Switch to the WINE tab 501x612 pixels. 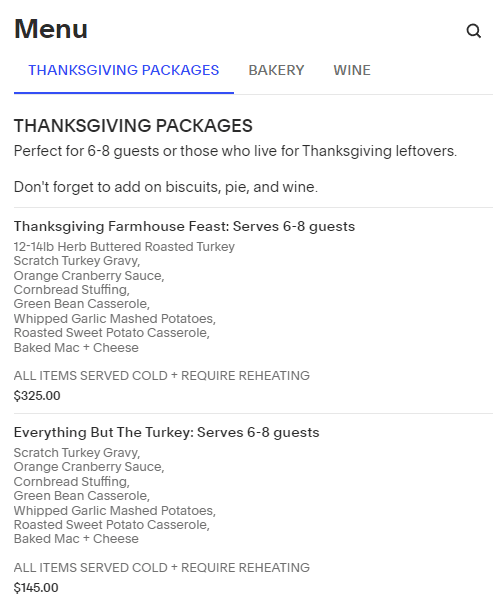point(352,70)
